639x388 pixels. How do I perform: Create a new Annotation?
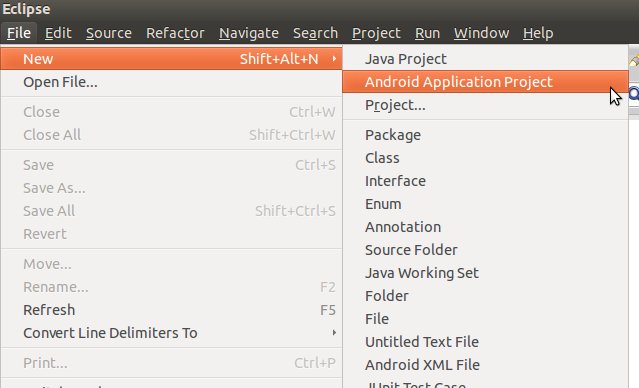tap(485, 227)
